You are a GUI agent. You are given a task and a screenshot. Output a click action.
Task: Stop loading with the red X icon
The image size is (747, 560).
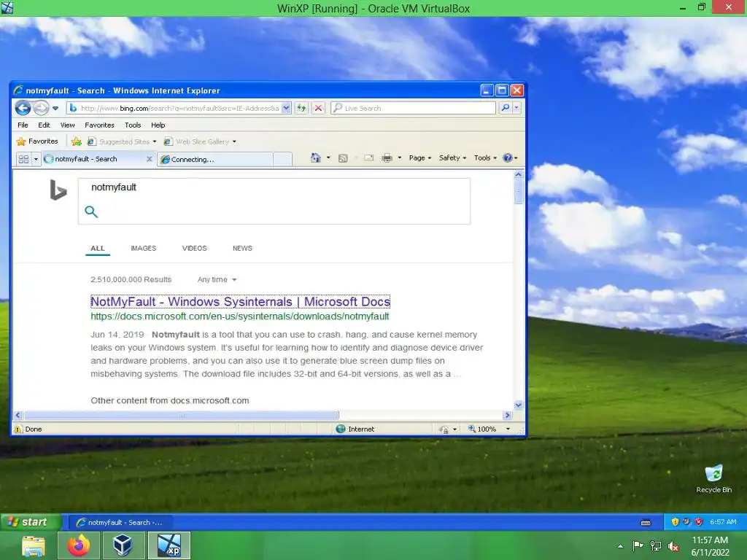tap(318, 108)
